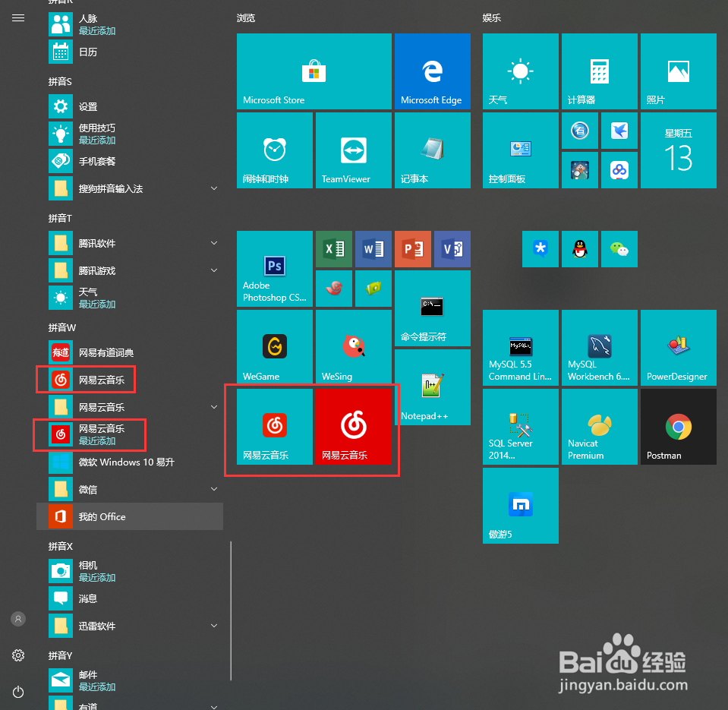This screenshot has width=728, height=710.
Task: Open the 控制面板 tile
Action: point(521,150)
